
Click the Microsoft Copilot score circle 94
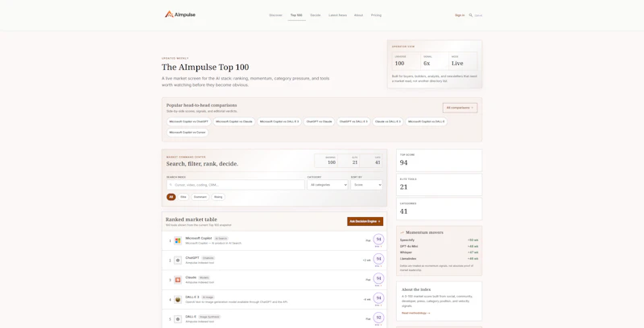pos(378,239)
